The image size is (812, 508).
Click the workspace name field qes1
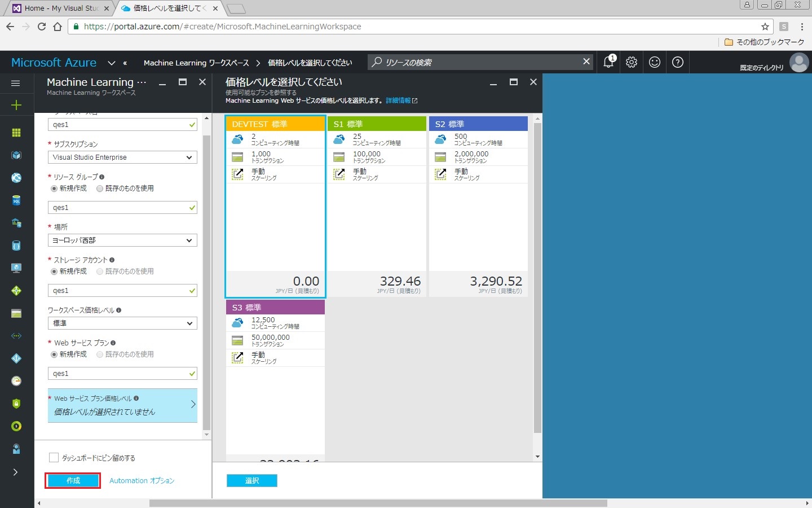pyautogui.click(x=122, y=125)
